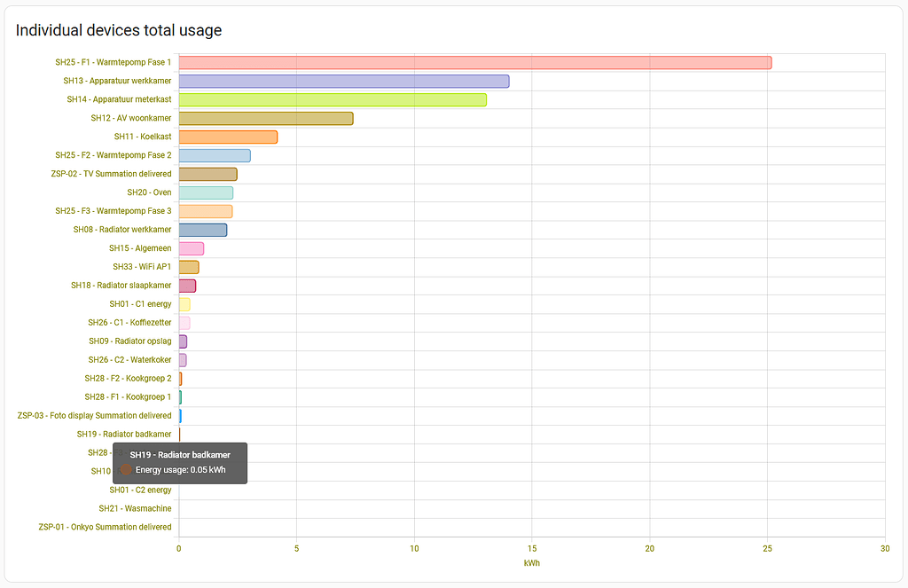Select the ZSP-02 TV Summation delivered bar

[x=206, y=174]
